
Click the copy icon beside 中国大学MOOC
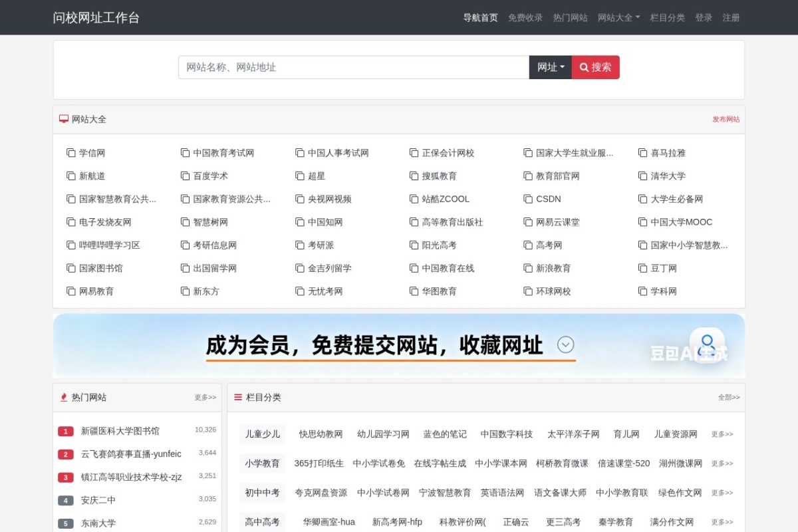coord(643,222)
